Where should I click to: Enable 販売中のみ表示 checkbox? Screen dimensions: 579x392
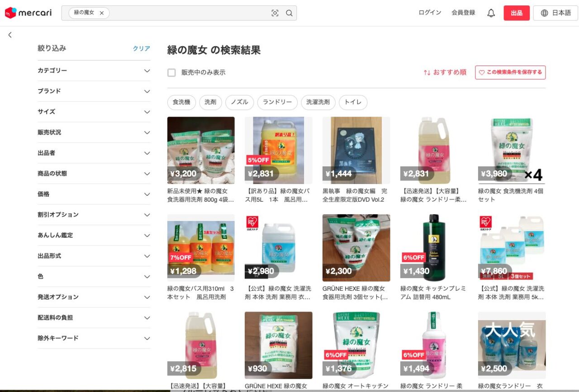[x=171, y=72]
